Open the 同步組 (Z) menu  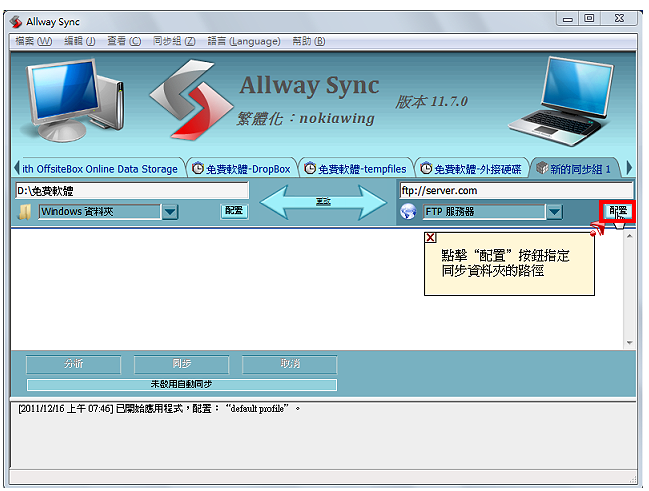tap(174, 41)
